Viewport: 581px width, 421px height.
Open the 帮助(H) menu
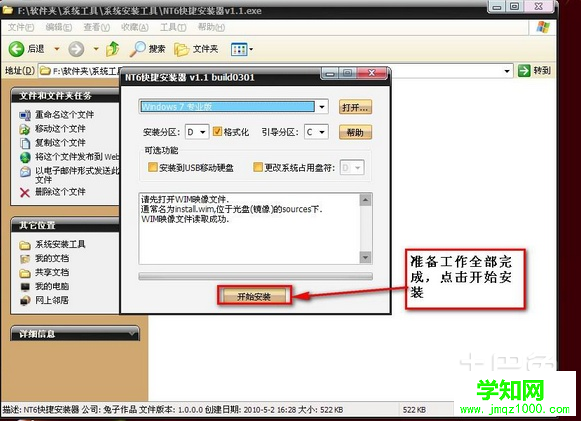(x=211, y=27)
